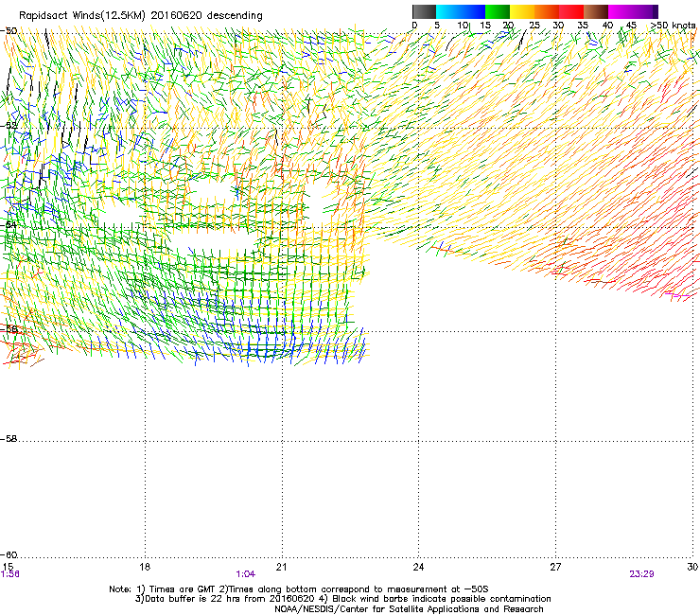Viewport: 700px width, 615px height.
Task: Click the latitude label "-56"
Action: 9,329
